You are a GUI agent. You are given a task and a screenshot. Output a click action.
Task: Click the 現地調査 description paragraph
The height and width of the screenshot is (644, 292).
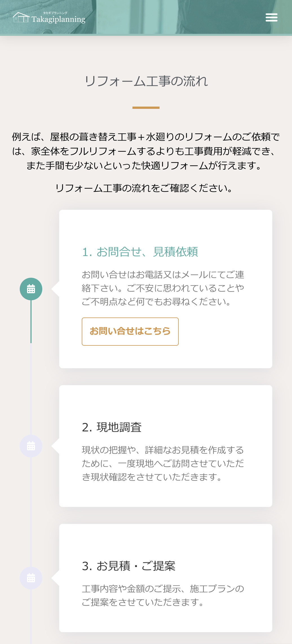(163, 464)
